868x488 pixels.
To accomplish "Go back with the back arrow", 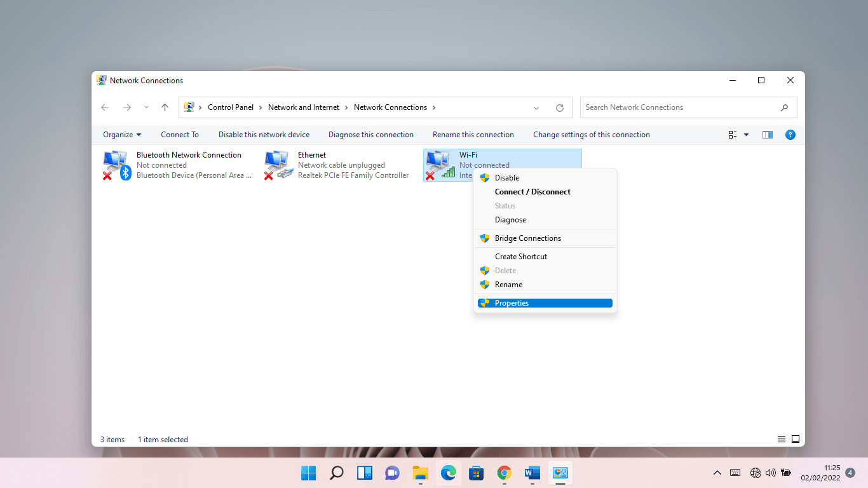I will (x=105, y=107).
